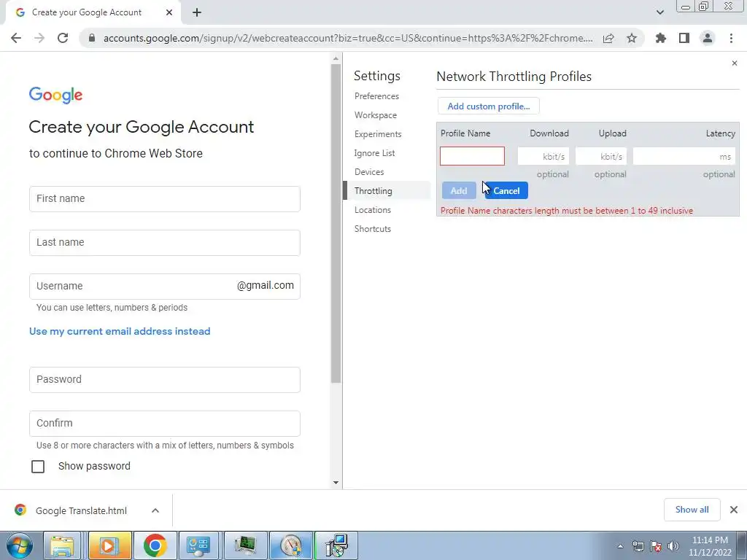Toggle the side panel icon
Screen dimensions: 747x560
pos(684,38)
